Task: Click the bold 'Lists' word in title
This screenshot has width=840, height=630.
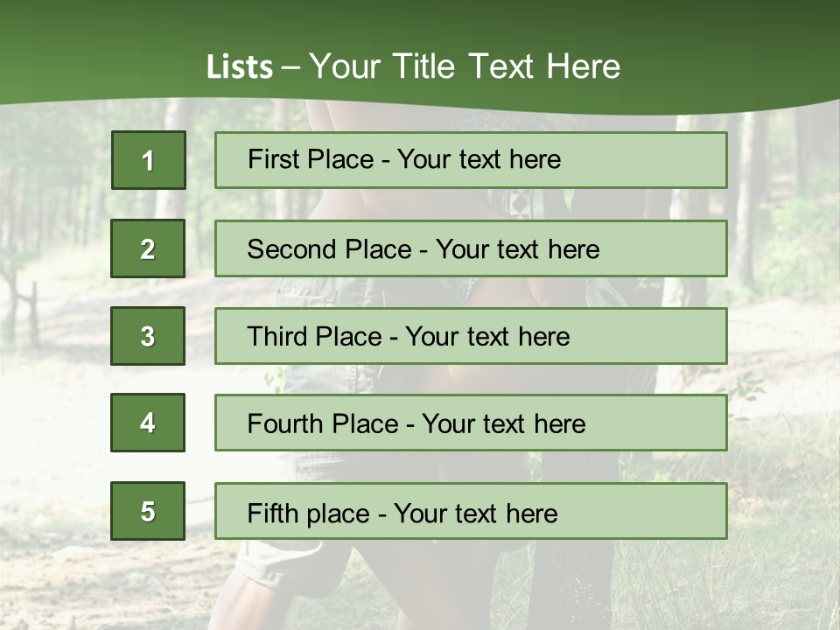Action: [240, 66]
